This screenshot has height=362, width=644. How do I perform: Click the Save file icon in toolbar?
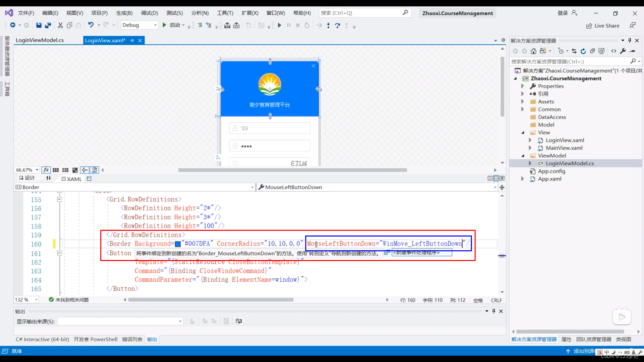(x=39, y=25)
